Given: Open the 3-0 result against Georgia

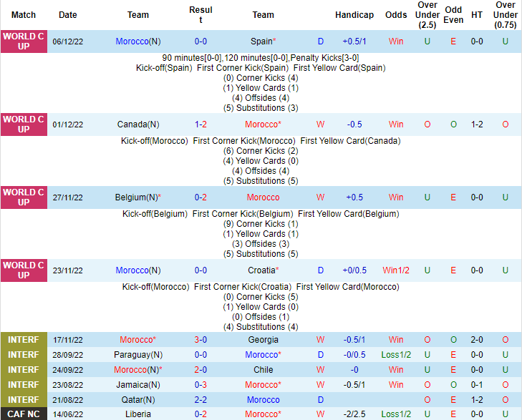Looking at the screenshot, I should (x=201, y=340).
